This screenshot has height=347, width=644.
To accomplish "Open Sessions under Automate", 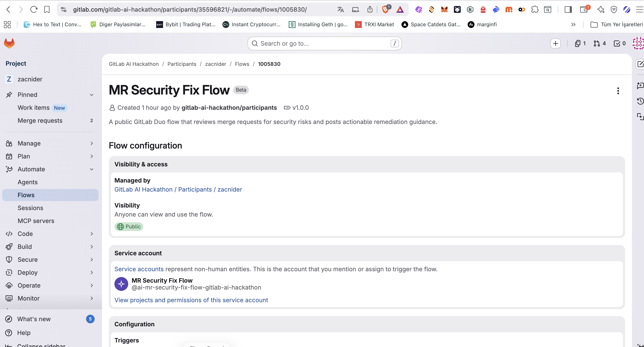I will pos(30,208).
